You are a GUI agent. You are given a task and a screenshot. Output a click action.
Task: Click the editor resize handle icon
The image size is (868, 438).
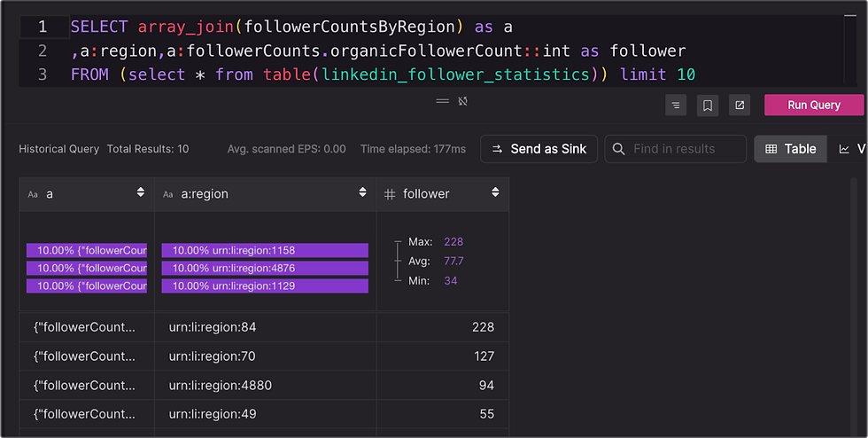tap(442, 101)
